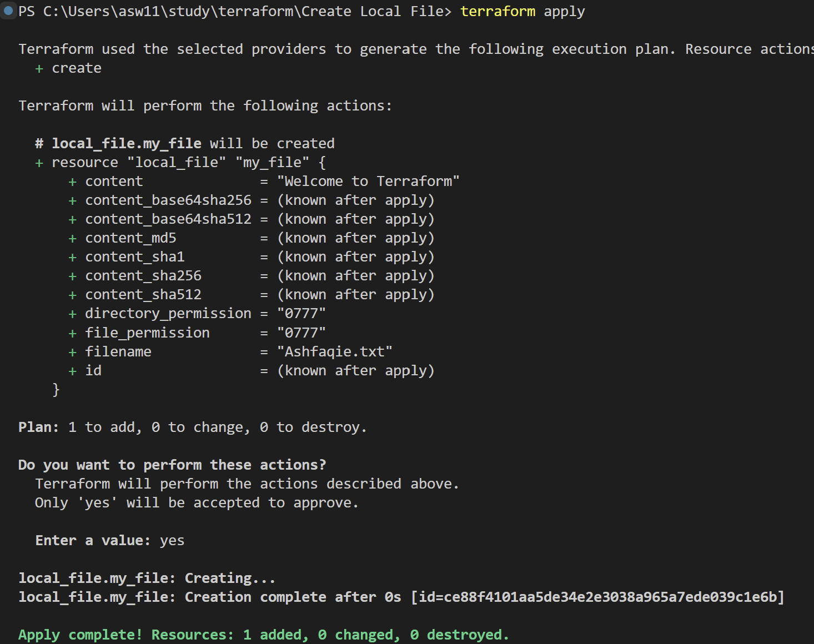Click the content_base64sha256 attribute row
The width and height of the screenshot is (814, 644).
coord(252,200)
